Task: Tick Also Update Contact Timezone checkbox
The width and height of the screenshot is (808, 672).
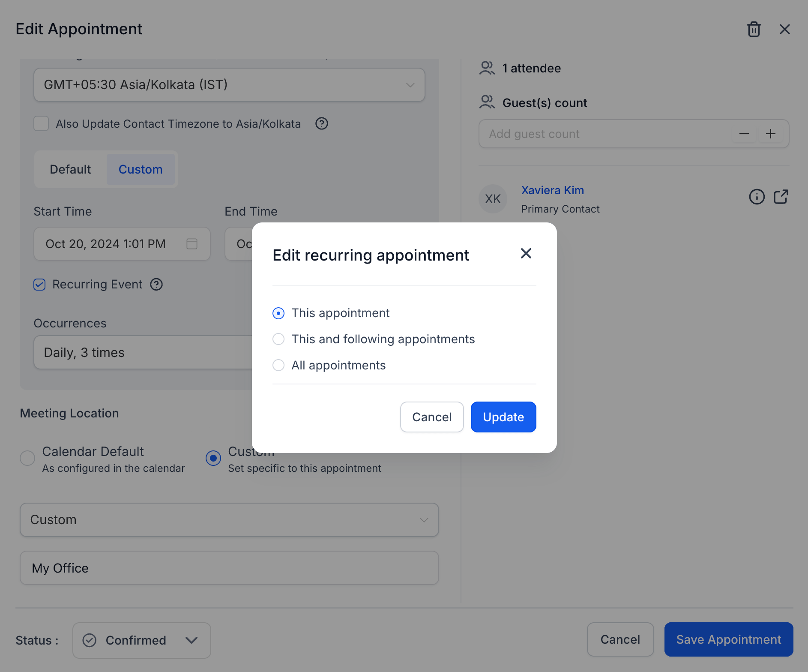Action: tap(41, 124)
